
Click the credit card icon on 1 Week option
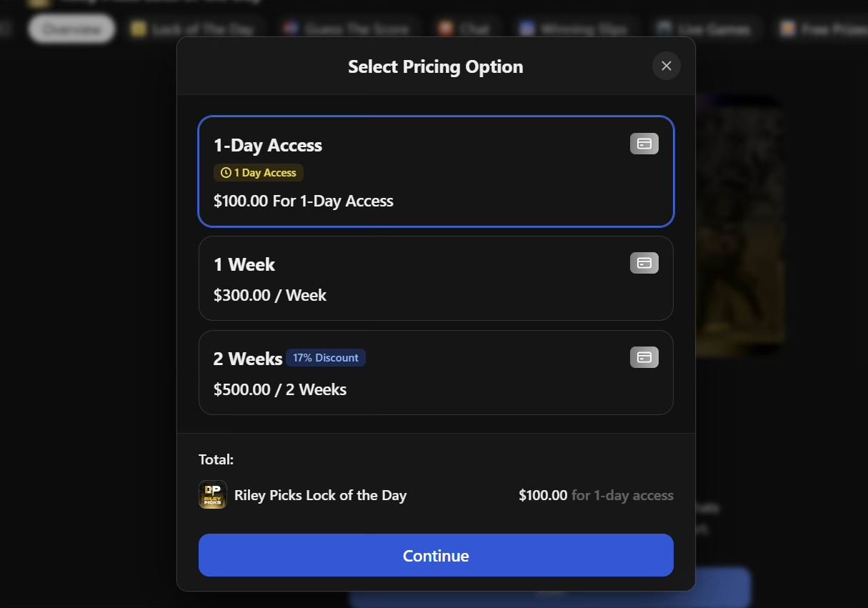point(644,262)
